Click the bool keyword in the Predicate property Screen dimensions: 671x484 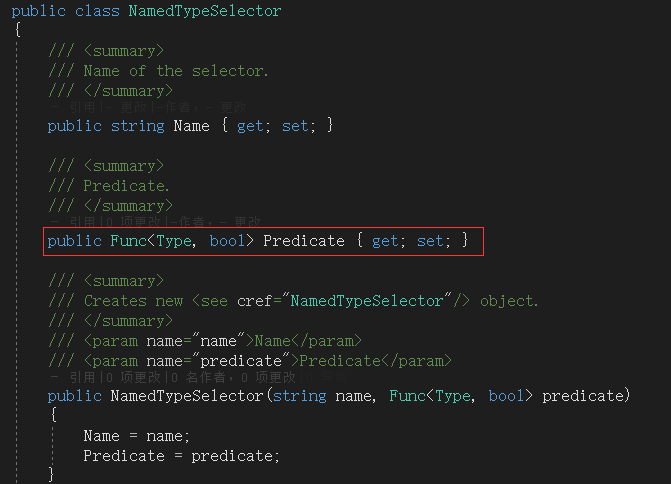coord(227,241)
